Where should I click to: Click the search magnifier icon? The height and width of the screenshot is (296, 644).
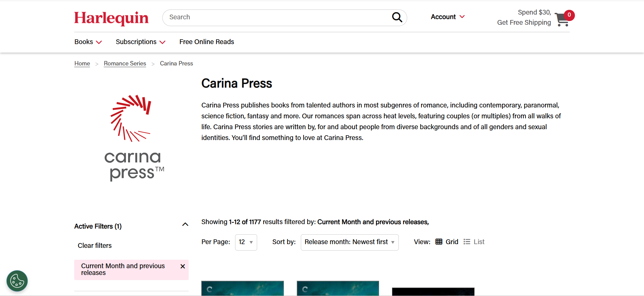click(x=397, y=17)
